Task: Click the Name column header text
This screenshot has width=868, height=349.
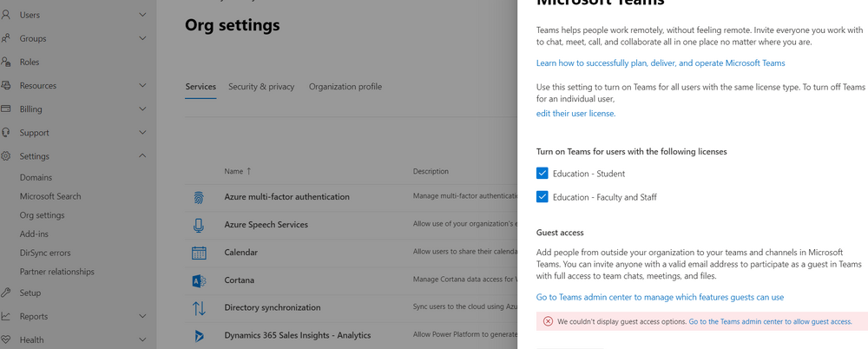Action: [233, 171]
